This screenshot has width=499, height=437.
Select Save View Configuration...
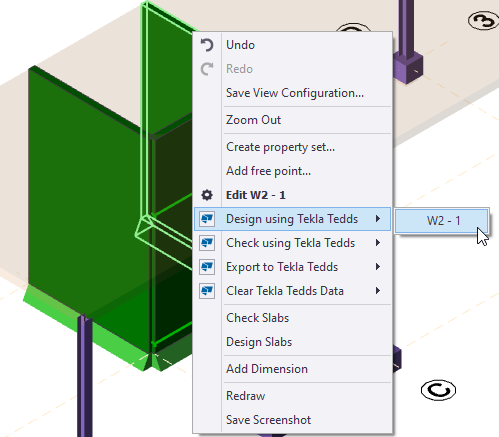coord(292,93)
